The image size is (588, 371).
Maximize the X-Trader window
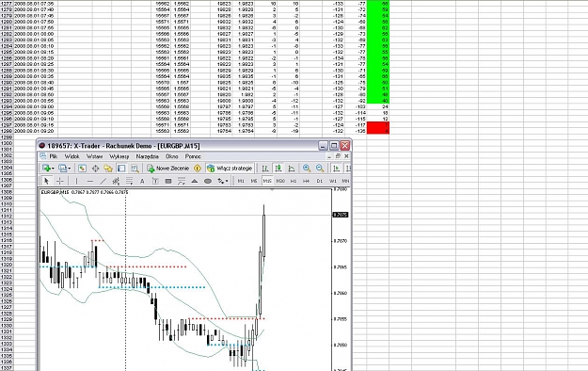[x=334, y=145]
